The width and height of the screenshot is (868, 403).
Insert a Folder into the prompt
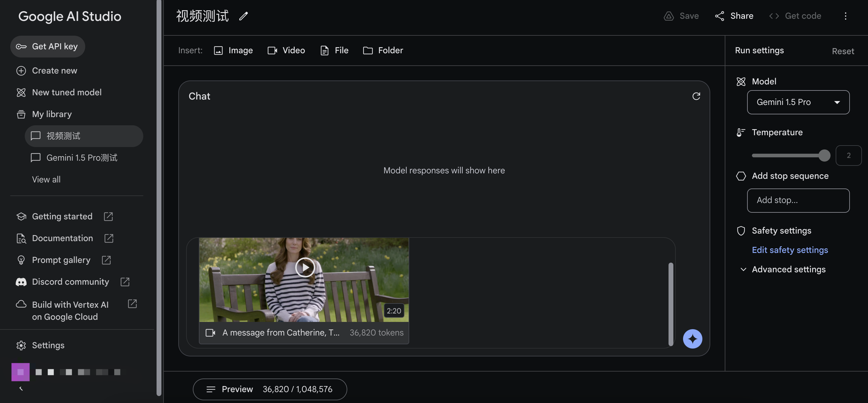[383, 51]
